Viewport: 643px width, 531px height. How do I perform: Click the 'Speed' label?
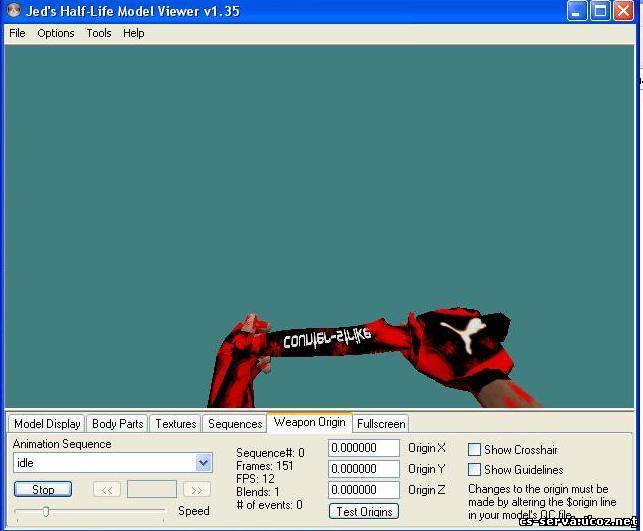click(194, 511)
